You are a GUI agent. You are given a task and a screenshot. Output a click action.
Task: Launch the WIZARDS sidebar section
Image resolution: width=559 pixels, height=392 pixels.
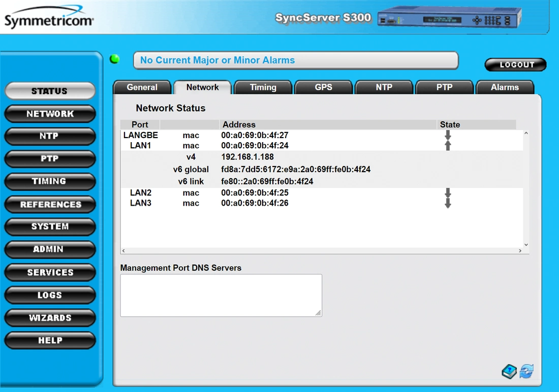[x=50, y=317]
